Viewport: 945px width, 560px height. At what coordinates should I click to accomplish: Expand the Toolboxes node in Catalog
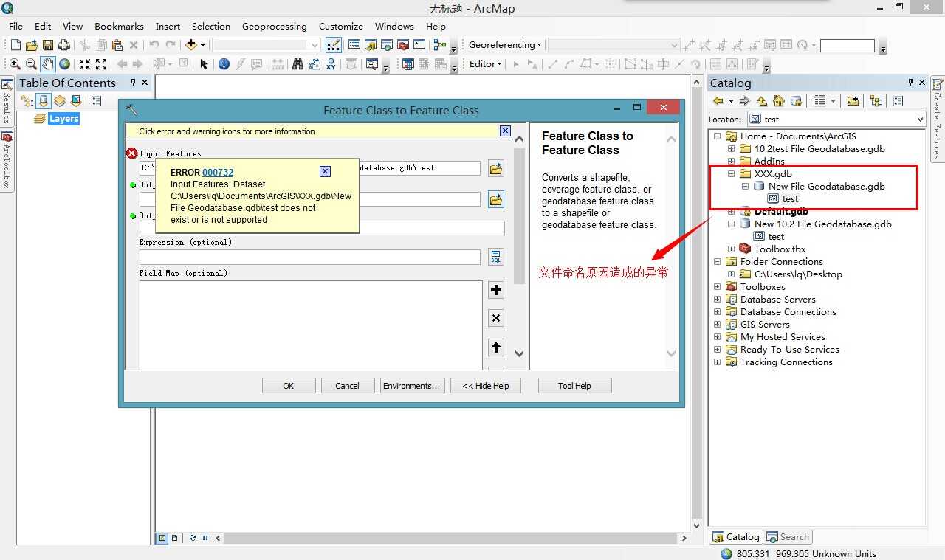(717, 287)
